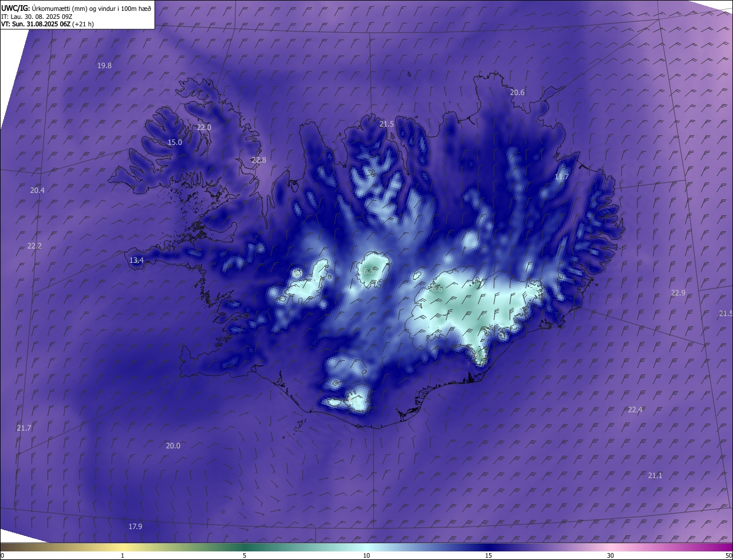Viewport: 733px width, 560px height.
Task: Click the 50 tick on the colour scale
Action: pos(729,555)
